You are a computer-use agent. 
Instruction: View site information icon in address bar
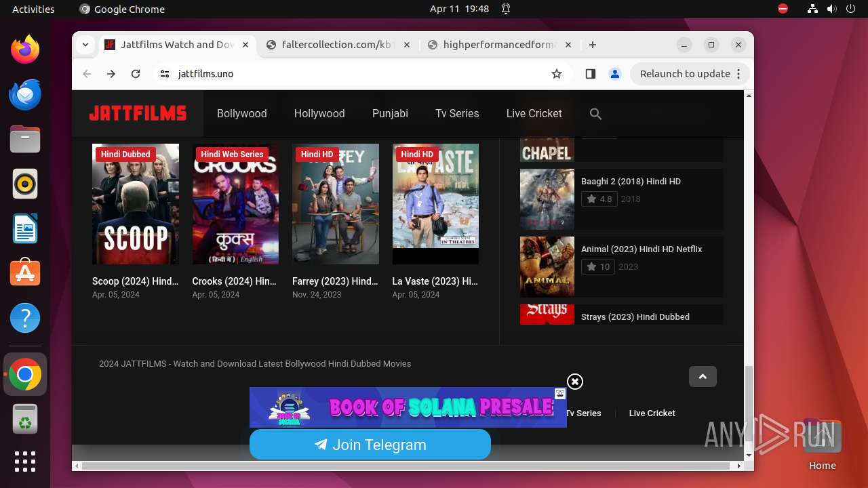coord(165,74)
